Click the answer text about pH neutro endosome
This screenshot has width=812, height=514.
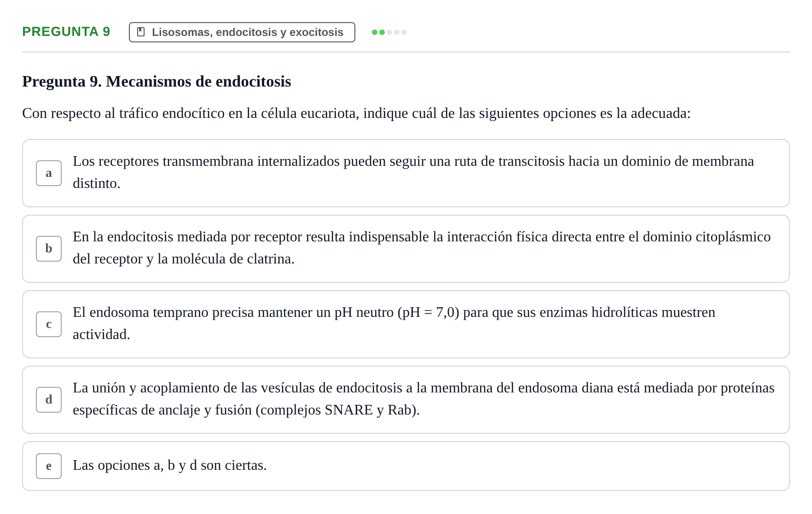pos(394,323)
